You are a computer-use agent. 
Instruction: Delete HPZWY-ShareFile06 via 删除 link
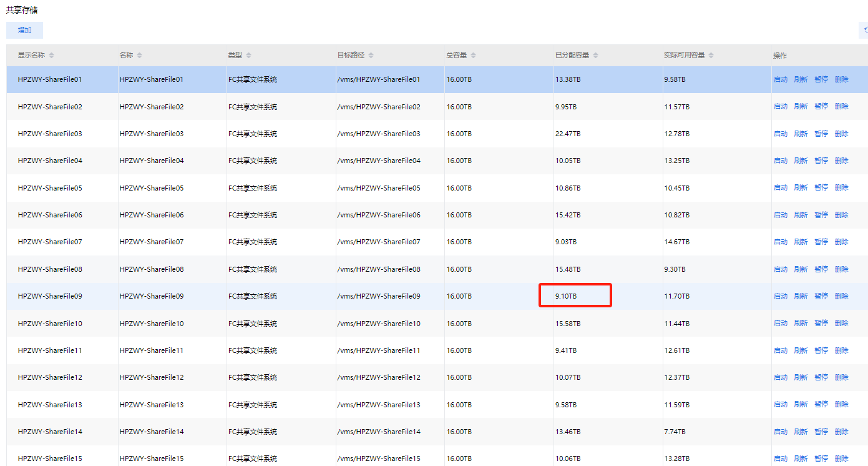tap(842, 215)
